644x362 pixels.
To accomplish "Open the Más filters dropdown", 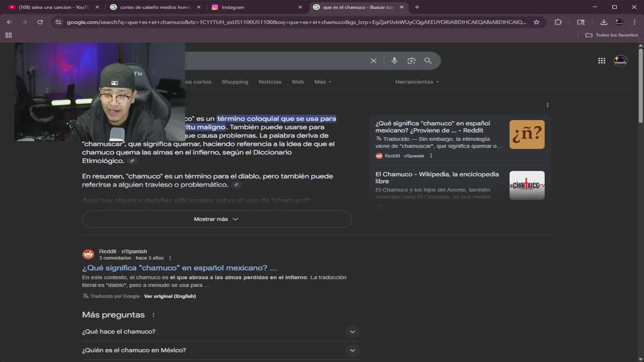I will pos(323,82).
